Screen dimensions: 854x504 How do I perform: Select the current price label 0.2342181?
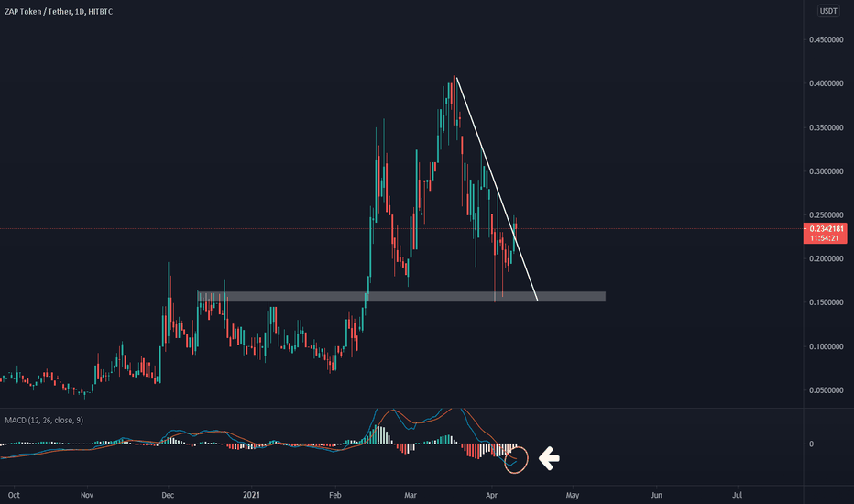[827, 229]
